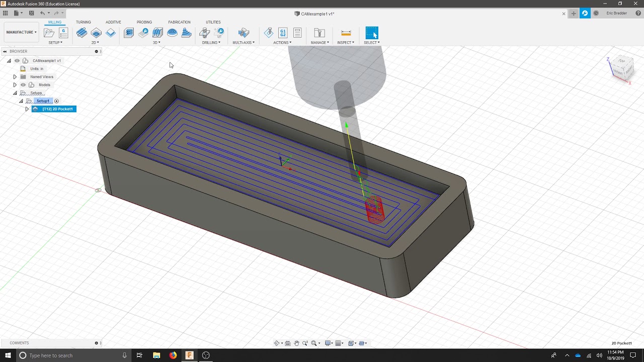Expand the Named Views tree node
Viewport: 644px width, 362px height.
15,77
